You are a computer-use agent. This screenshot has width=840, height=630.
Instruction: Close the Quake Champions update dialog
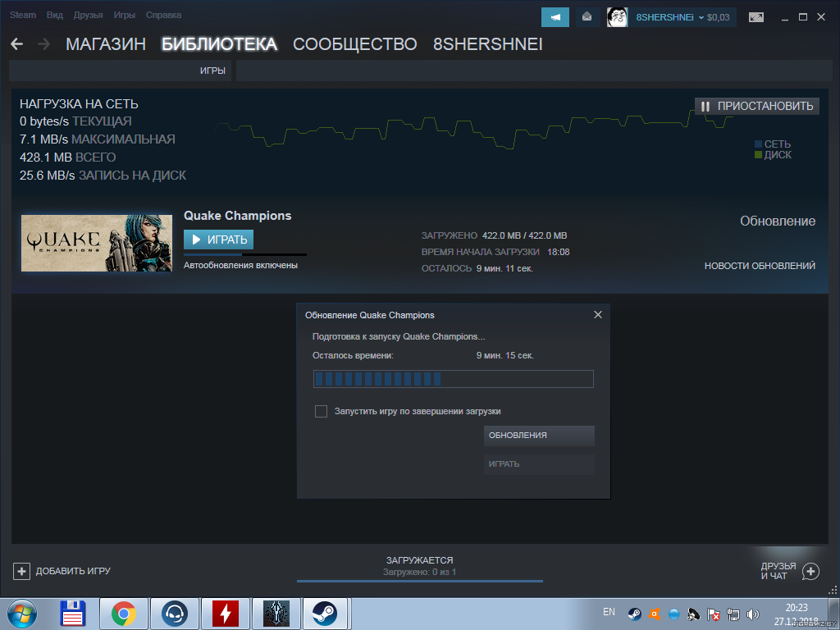point(598,314)
